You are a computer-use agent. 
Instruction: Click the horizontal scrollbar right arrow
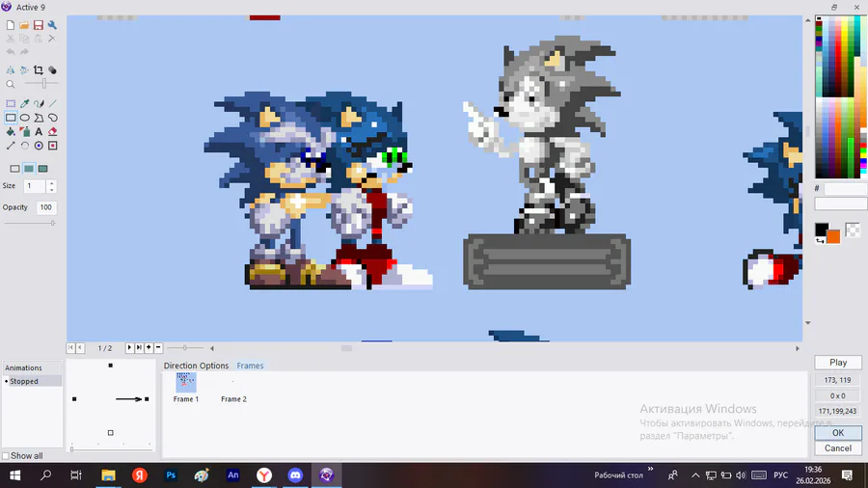pos(798,348)
